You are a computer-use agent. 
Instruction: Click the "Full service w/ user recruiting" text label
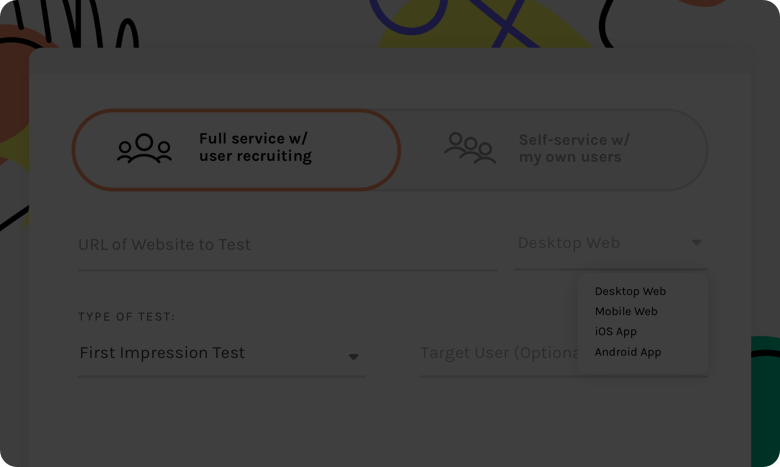[255, 147]
